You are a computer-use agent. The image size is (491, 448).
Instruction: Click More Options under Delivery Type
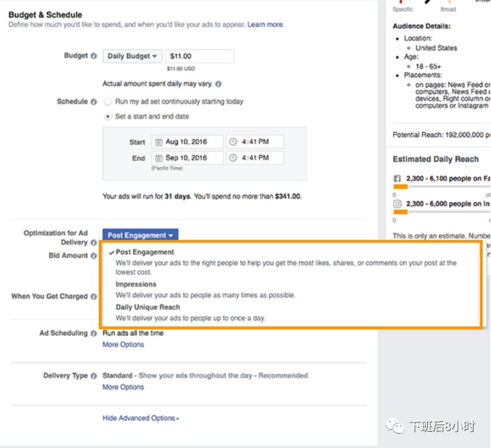point(123,387)
